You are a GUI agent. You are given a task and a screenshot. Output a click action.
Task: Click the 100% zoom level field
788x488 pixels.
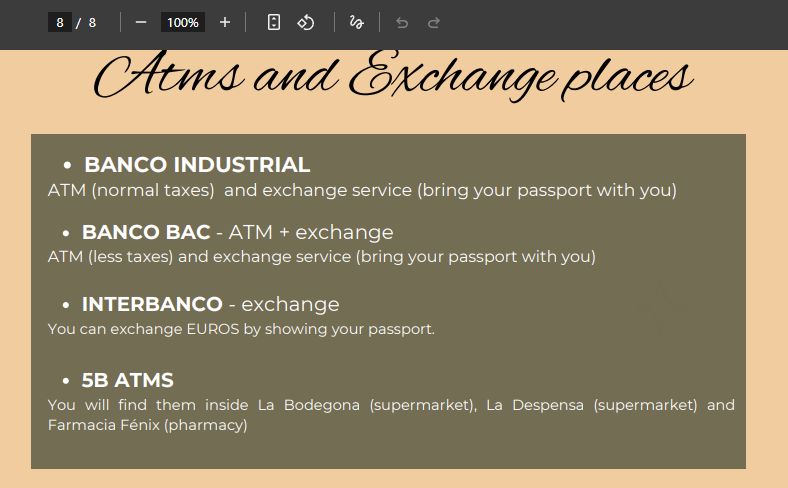(x=182, y=22)
